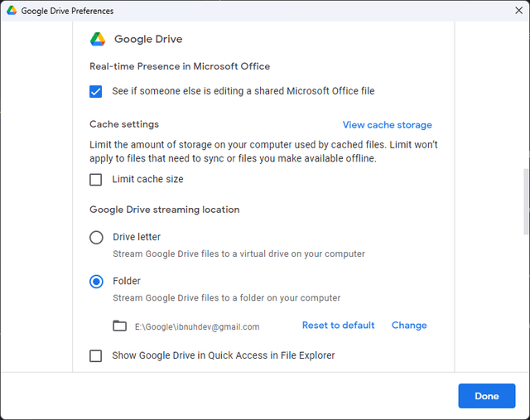Image resolution: width=530 pixels, height=420 pixels.
Task: Click the Real-time Presence in Microsoft Office heading
Action: click(x=180, y=66)
